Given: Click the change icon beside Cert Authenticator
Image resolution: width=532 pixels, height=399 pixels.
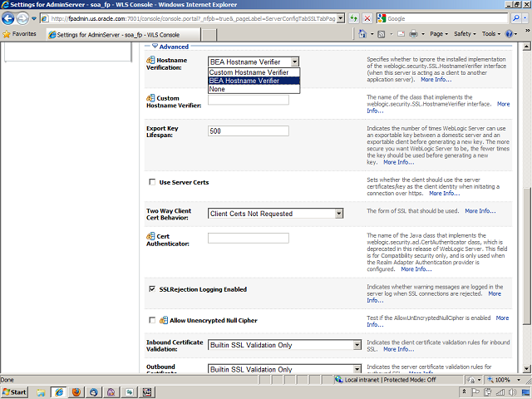Looking at the screenshot, I should click(x=150, y=236).
